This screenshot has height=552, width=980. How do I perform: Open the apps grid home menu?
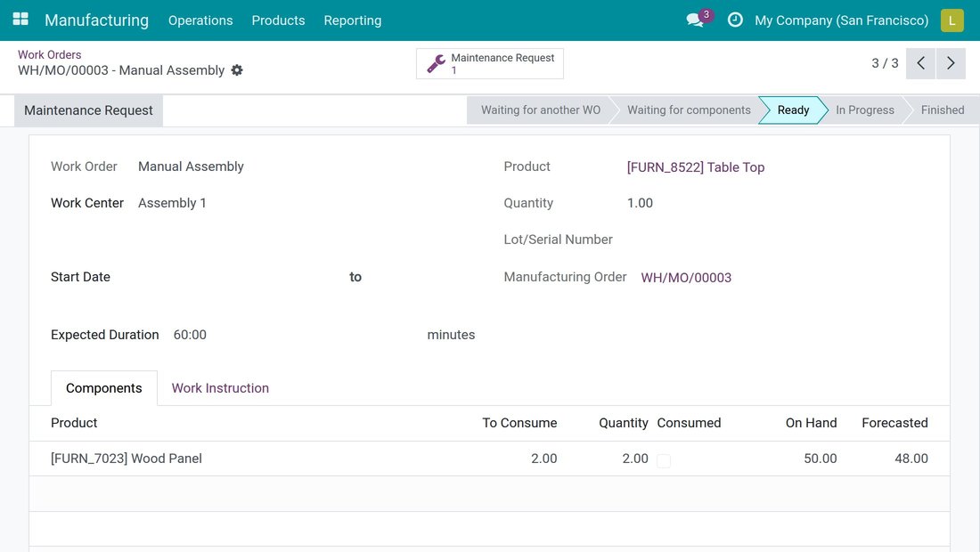pyautogui.click(x=20, y=20)
